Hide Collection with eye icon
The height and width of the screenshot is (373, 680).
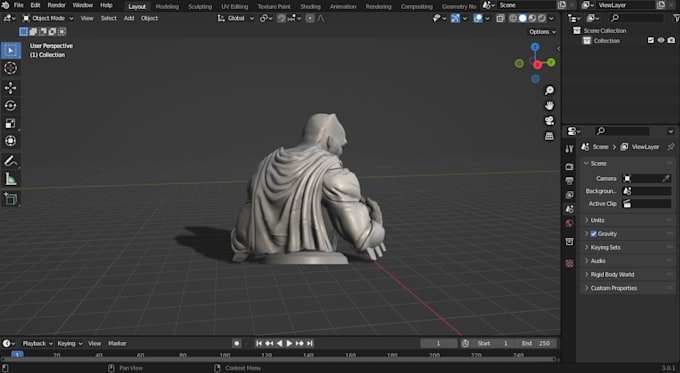(661, 40)
